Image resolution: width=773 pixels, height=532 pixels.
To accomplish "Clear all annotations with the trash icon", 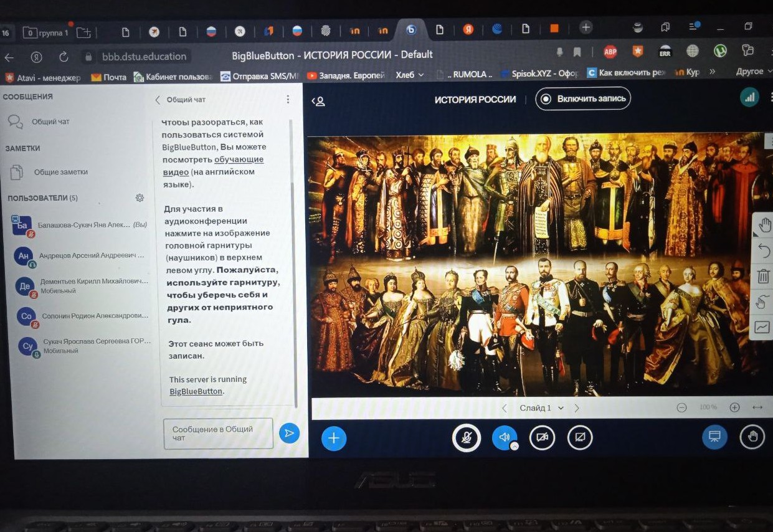I will tap(764, 276).
